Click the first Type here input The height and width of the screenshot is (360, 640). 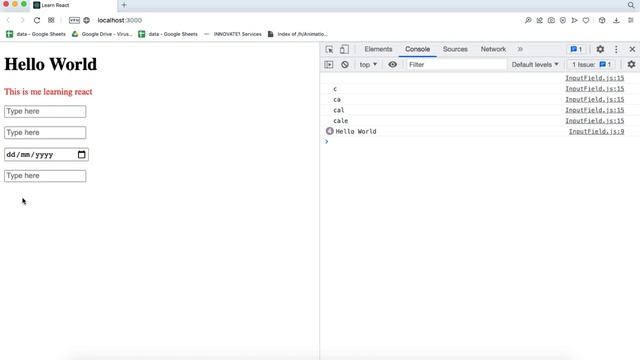point(45,111)
